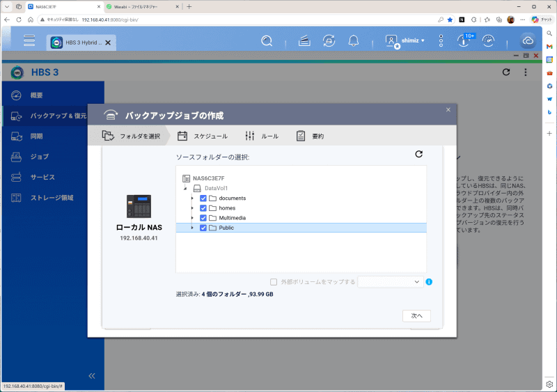Open the QTS more options vertical dots
557x392 pixels.
[441, 41]
